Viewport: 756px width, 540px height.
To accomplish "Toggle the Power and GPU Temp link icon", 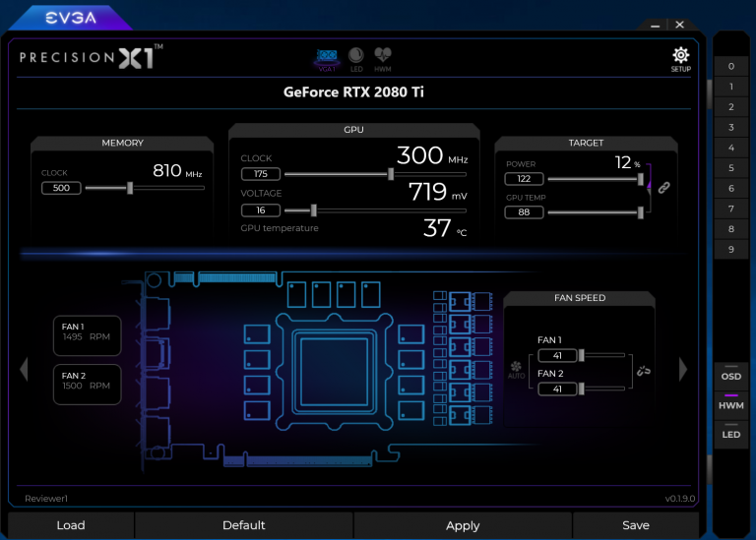I will click(x=663, y=188).
